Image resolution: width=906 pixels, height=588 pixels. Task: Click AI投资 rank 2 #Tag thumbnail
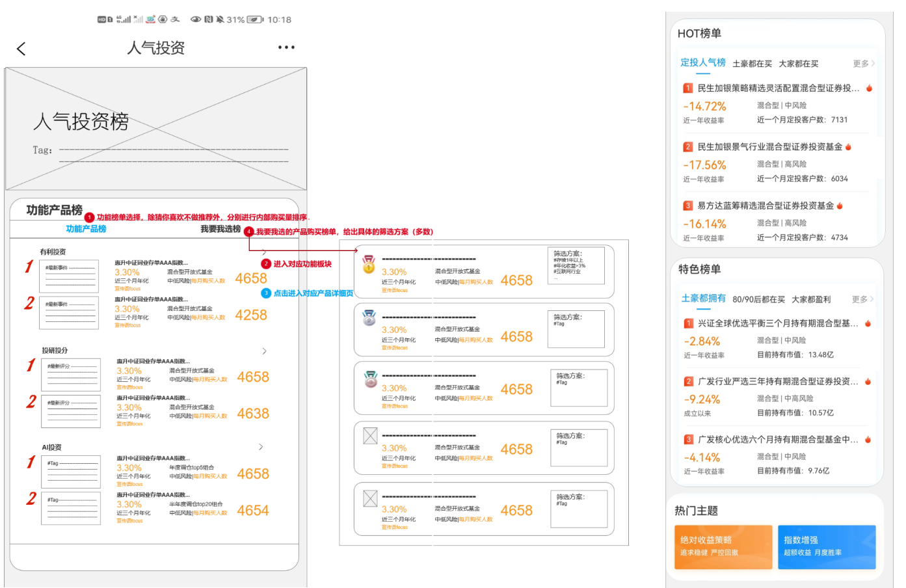pos(71,508)
